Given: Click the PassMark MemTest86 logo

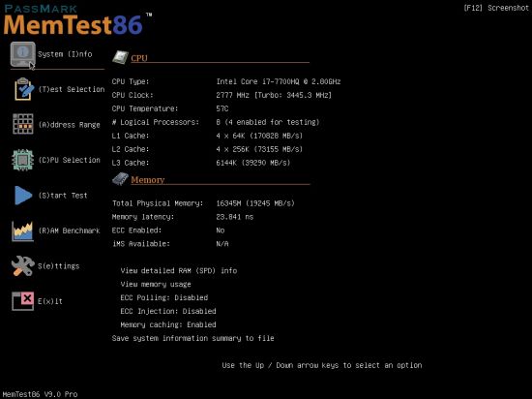Looking at the screenshot, I should [x=77, y=20].
